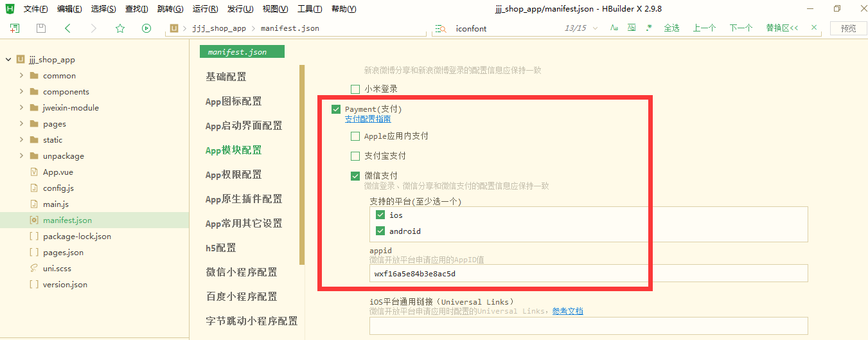The image size is (868, 340).
Task: Click the save file toolbar icon
Action: [41, 28]
